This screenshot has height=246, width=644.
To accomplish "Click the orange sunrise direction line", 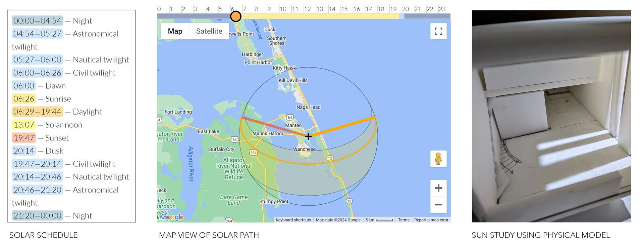I will point(342,127).
